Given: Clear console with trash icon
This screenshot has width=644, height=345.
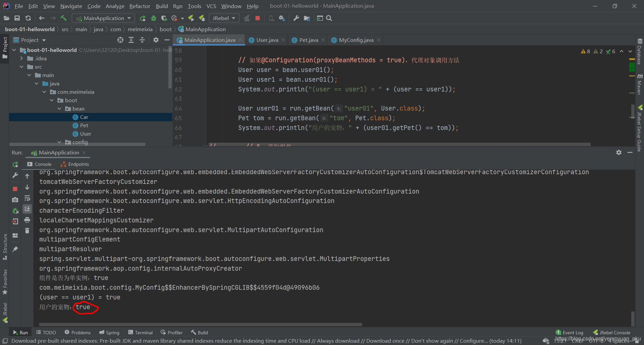Looking at the screenshot, I should click(x=27, y=231).
